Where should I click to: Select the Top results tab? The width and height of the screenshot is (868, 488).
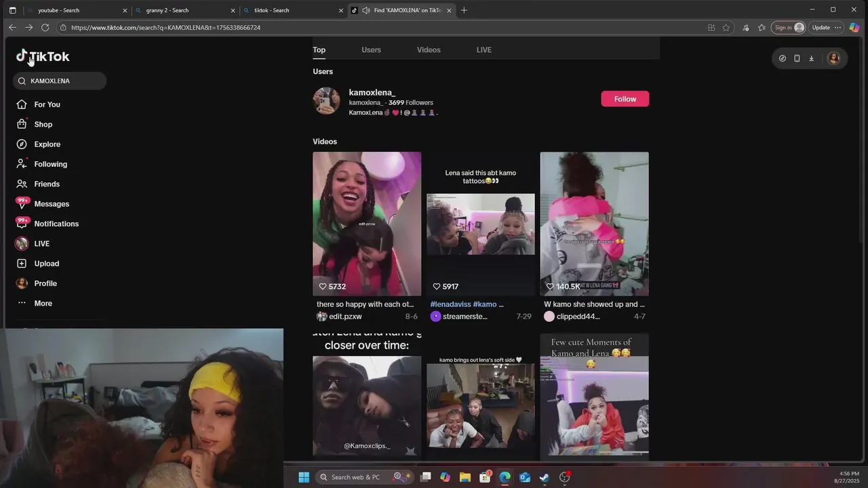(x=319, y=49)
